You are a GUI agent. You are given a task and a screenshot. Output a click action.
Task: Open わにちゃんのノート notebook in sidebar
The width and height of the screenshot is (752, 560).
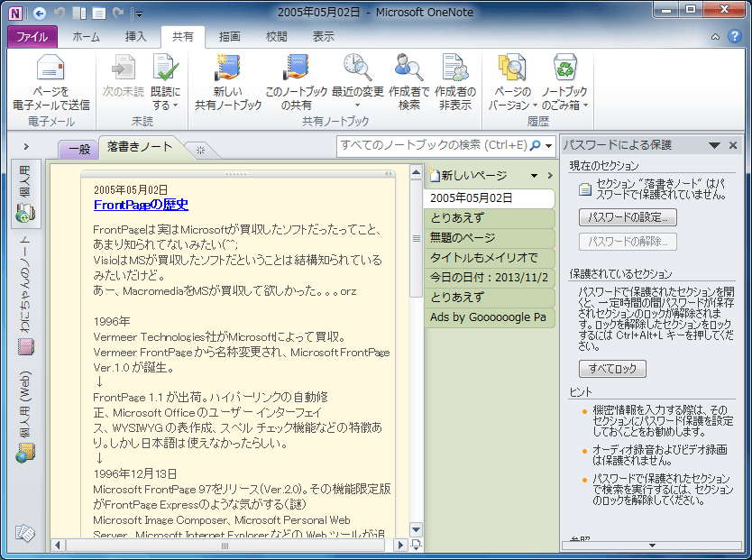tap(25, 296)
